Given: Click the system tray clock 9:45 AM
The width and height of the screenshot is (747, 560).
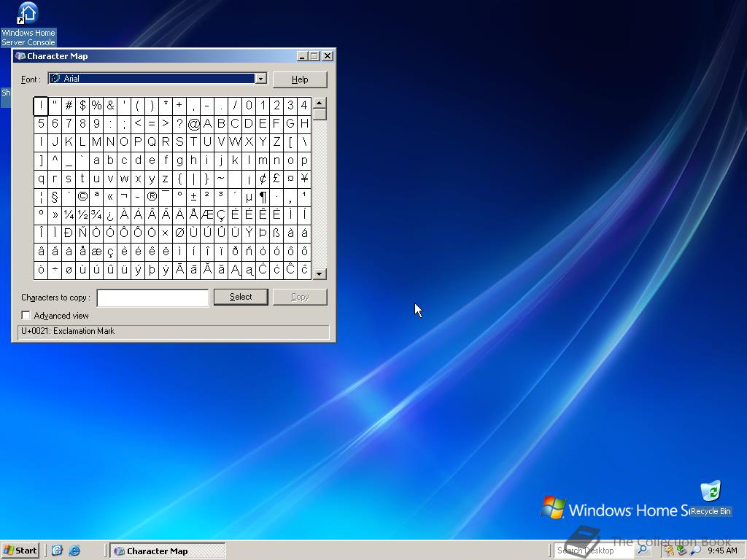Looking at the screenshot, I should (x=723, y=551).
